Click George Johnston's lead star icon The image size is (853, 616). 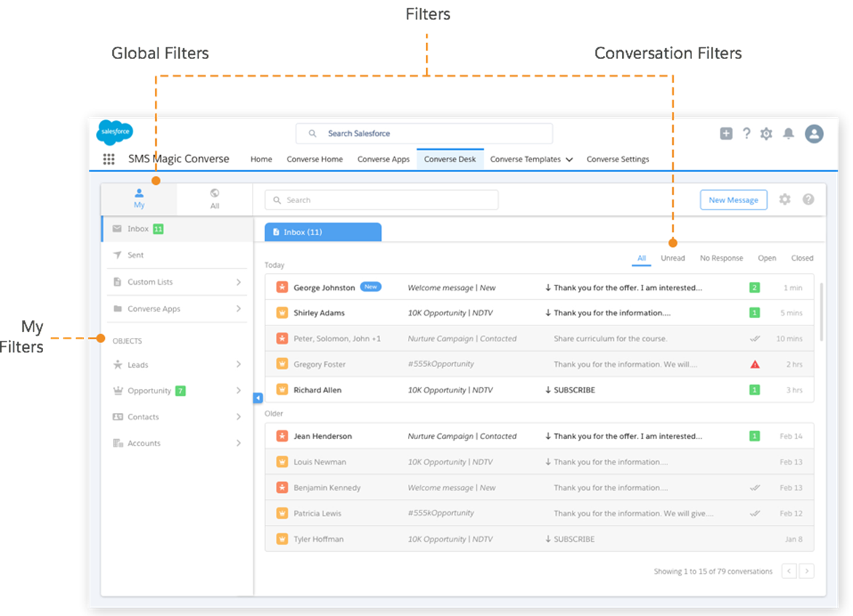[x=282, y=287]
